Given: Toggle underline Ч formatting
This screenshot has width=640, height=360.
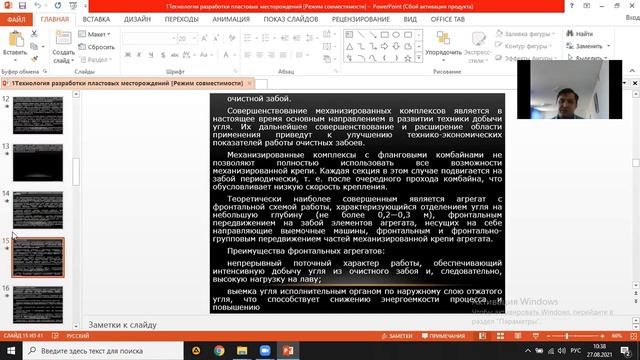Looking at the screenshot, I should 151,55.
